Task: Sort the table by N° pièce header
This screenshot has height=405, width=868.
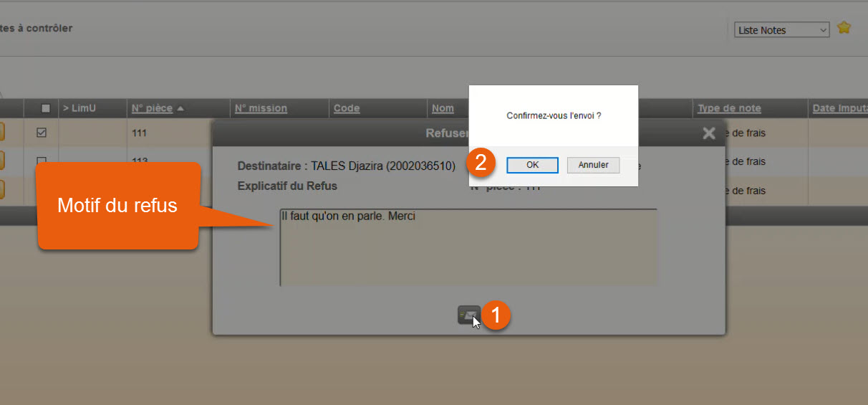Action: 152,108
